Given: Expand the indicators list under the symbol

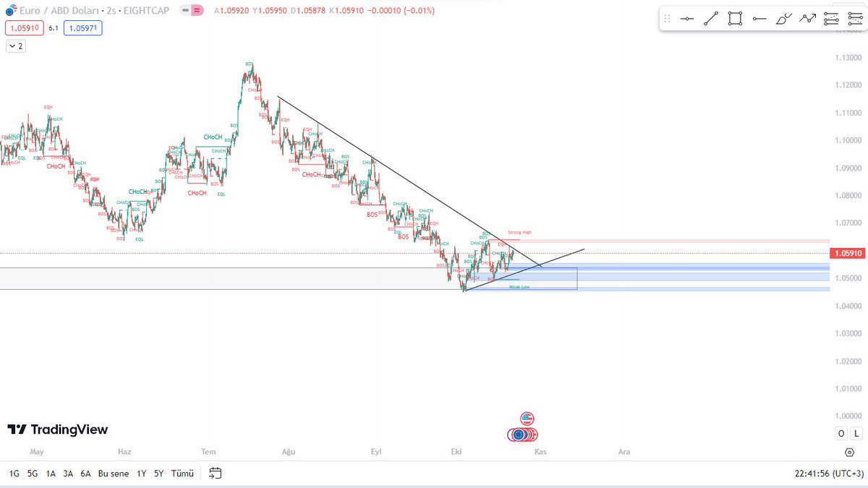Looking at the screenshot, I should tap(15, 46).
